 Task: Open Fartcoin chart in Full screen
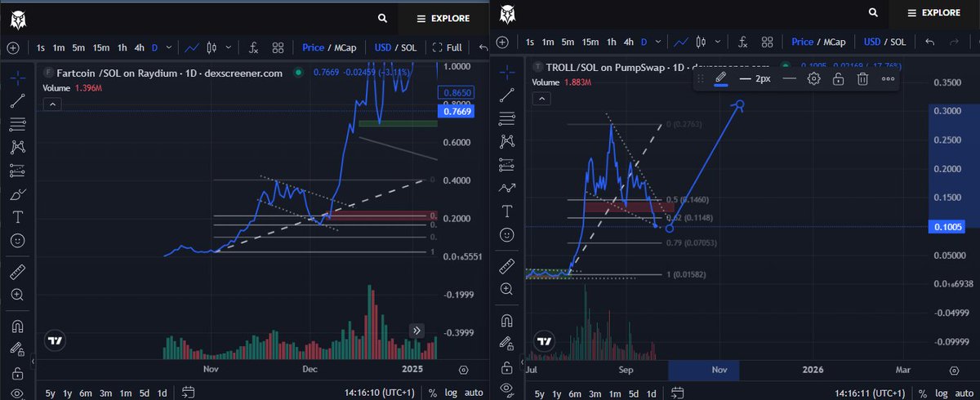[x=448, y=47]
